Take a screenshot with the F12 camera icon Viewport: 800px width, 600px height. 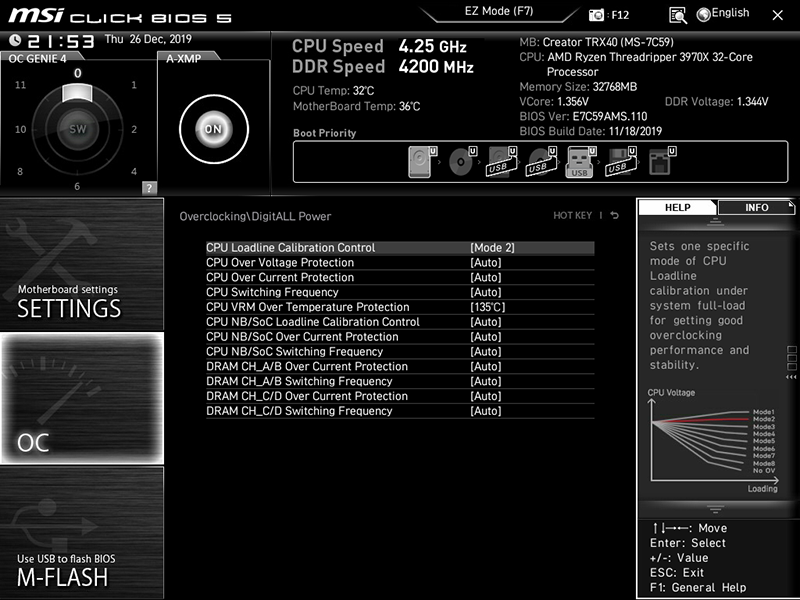coord(596,15)
